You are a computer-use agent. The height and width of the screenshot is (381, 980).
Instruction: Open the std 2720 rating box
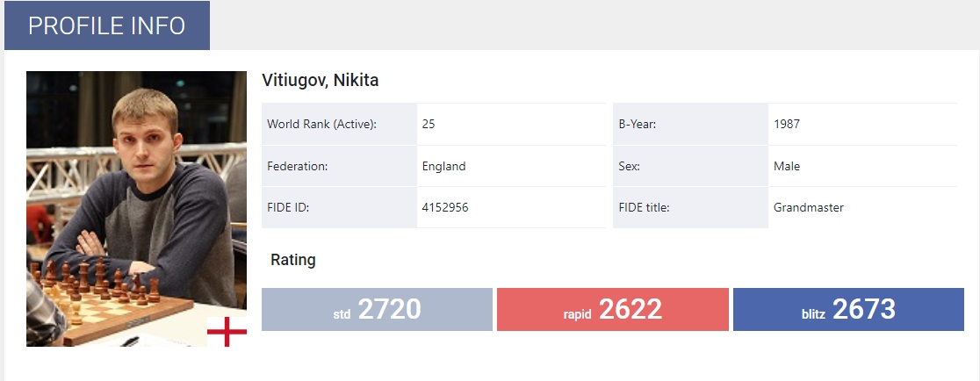[377, 310]
